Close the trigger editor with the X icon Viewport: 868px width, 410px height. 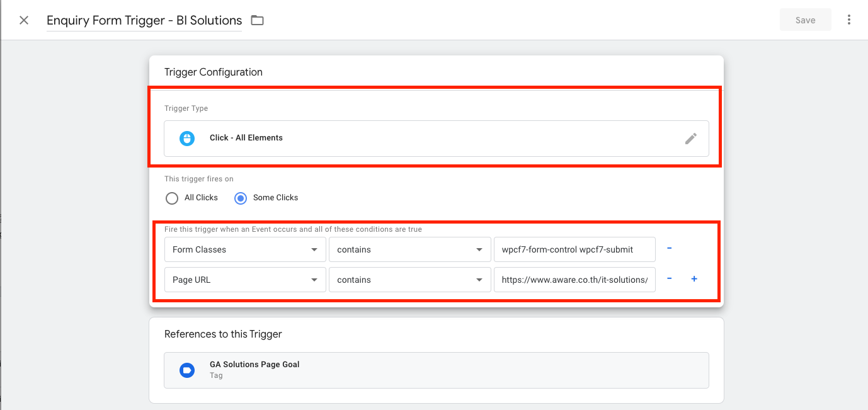[24, 20]
